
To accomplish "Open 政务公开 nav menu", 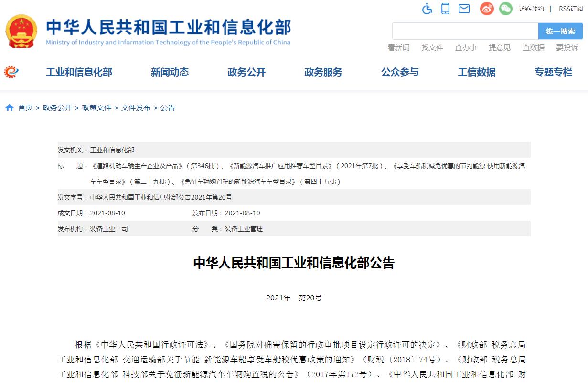I will point(246,72).
